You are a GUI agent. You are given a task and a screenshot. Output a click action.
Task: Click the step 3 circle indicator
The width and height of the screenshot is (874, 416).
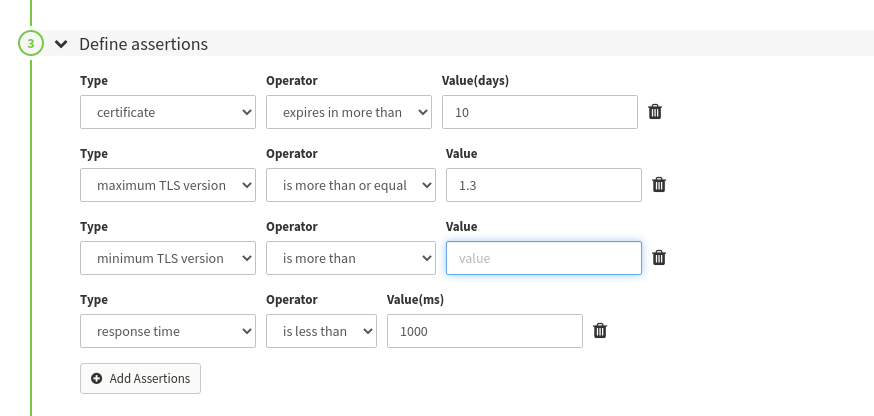tap(31, 43)
